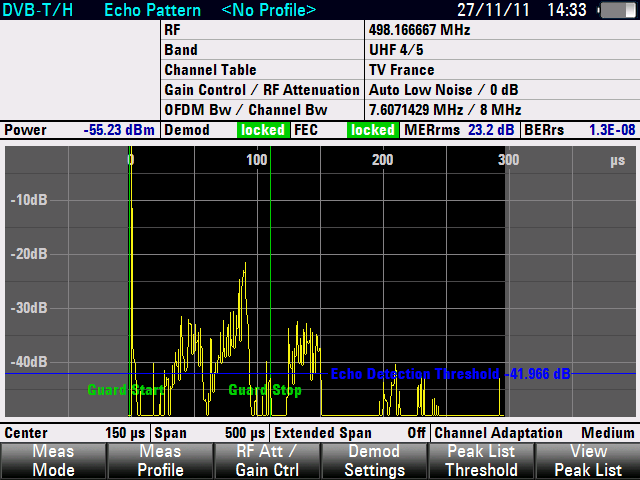
Task: Click the Power reading -55.23 dBm
Action: (119, 130)
